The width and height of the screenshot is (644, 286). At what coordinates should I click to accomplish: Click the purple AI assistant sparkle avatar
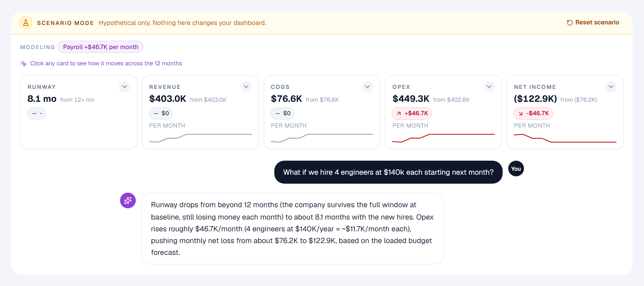coord(128,200)
